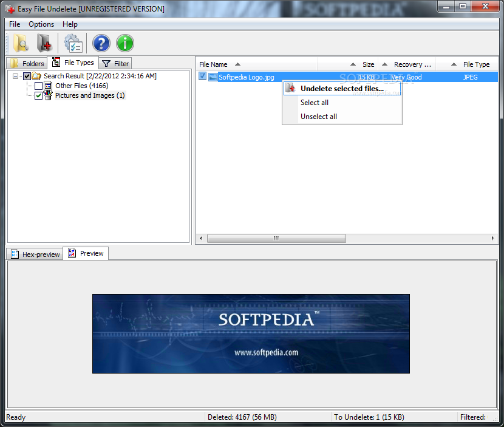The height and width of the screenshot is (427, 504).
Task: Open the options gear checklist icon
Action: [73, 43]
